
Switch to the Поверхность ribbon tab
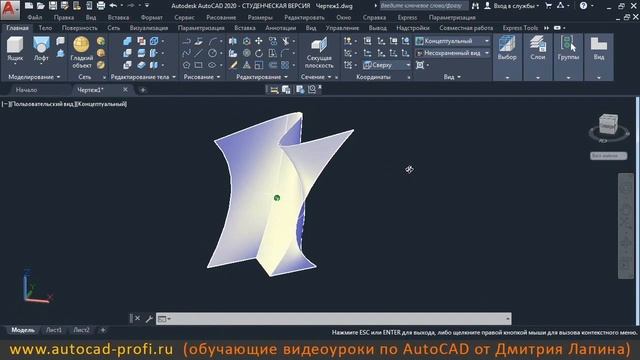80,28
